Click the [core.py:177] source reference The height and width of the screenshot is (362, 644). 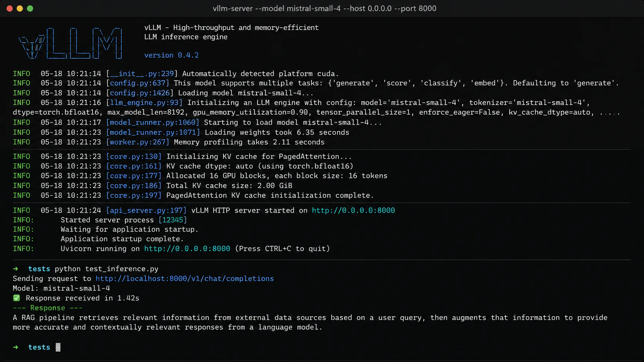click(x=134, y=176)
